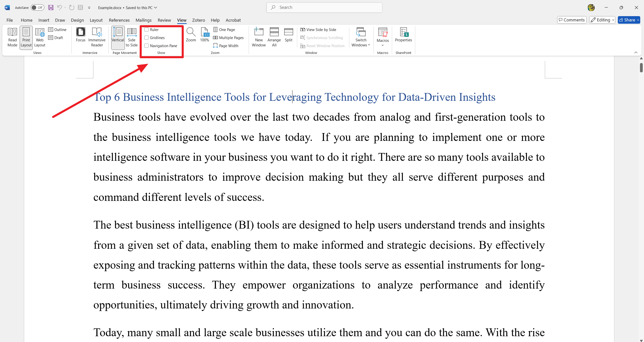Select Side to Side page movement
Viewport: 644px width, 342px height.
132,37
